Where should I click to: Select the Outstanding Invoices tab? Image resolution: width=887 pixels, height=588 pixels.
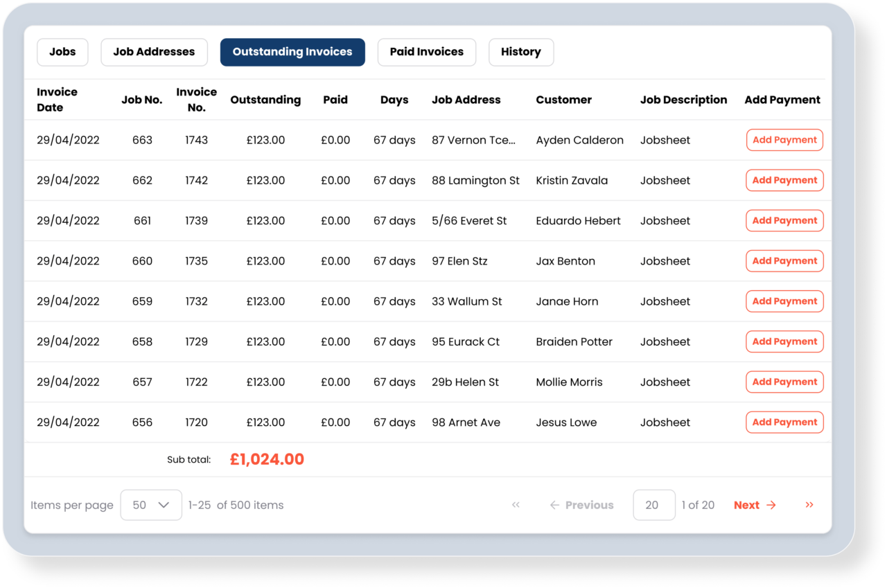pyautogui.click(x=292, y=52)
